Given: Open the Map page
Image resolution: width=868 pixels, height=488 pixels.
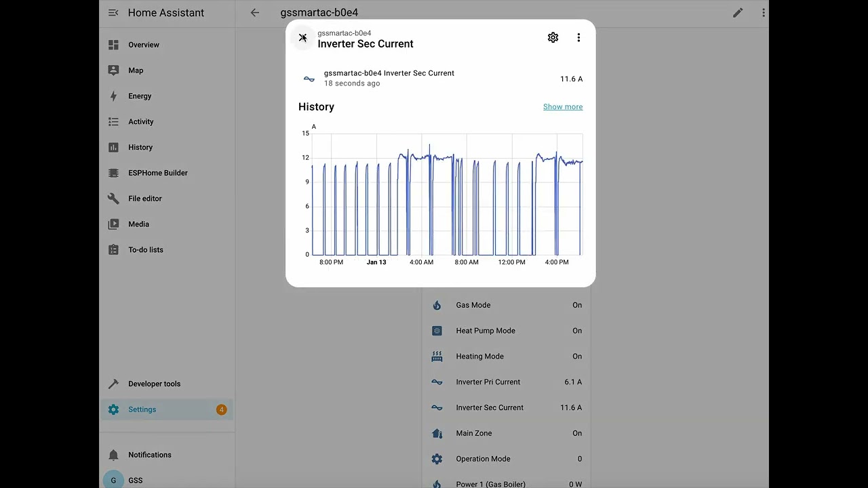Looking at the screenshot, I should point(166,70).
